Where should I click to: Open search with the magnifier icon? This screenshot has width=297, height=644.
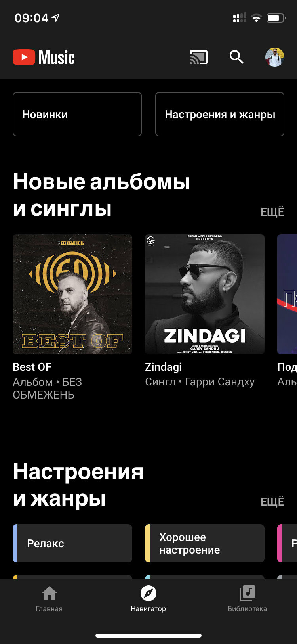[x=236, y=57]
